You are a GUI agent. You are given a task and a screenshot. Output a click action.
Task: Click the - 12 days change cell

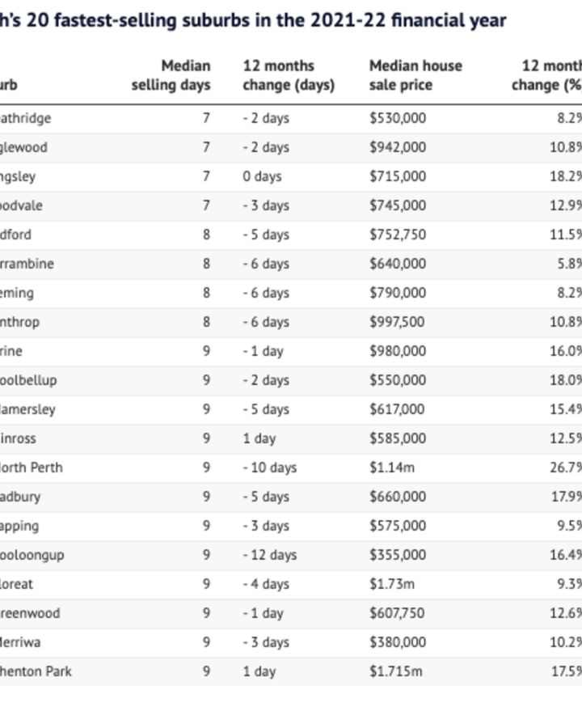coord(270,555)
